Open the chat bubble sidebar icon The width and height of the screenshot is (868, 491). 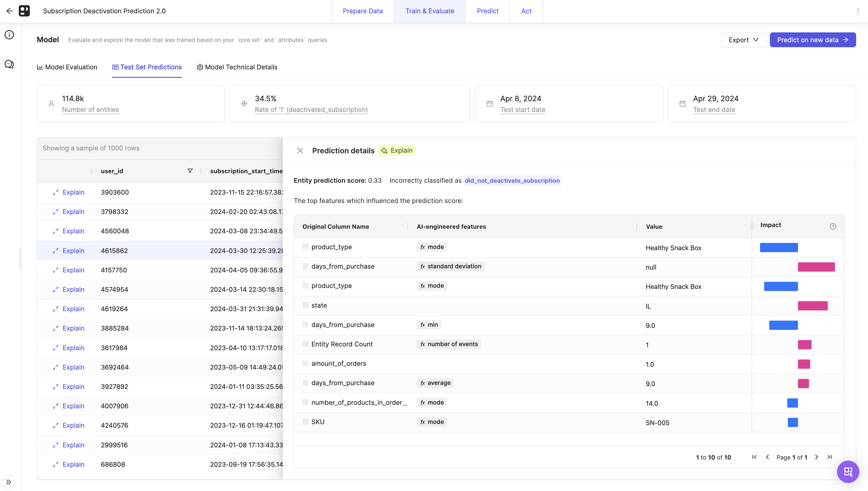[10, 64]
